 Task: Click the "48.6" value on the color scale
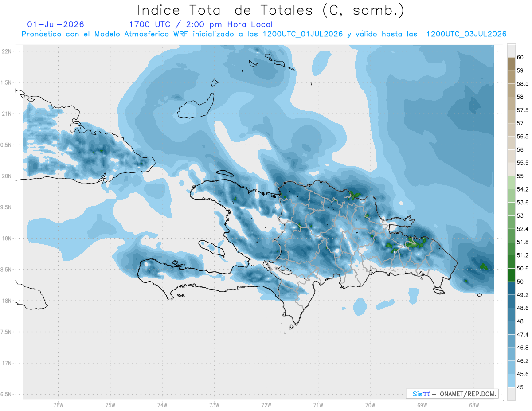click(522, 308)
